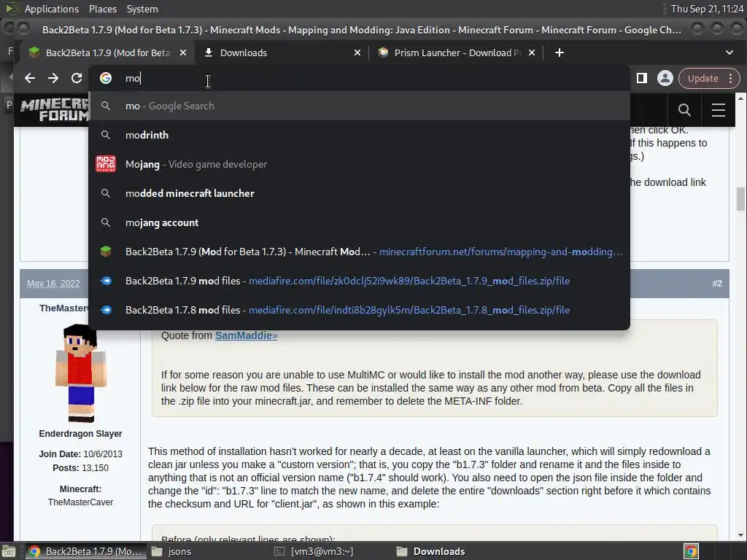Go forward to the next page

53,78
